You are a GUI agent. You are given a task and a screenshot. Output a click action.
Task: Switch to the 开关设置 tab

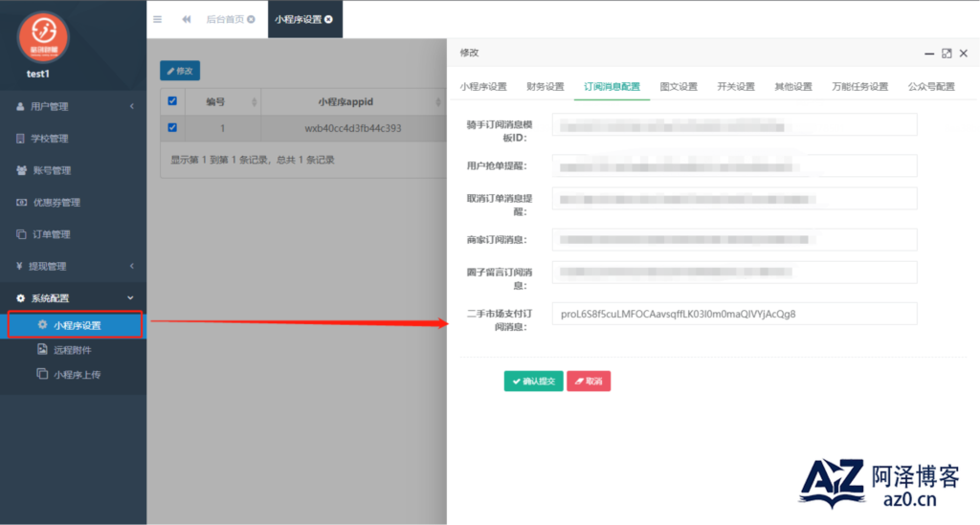(x=736, y=87)
